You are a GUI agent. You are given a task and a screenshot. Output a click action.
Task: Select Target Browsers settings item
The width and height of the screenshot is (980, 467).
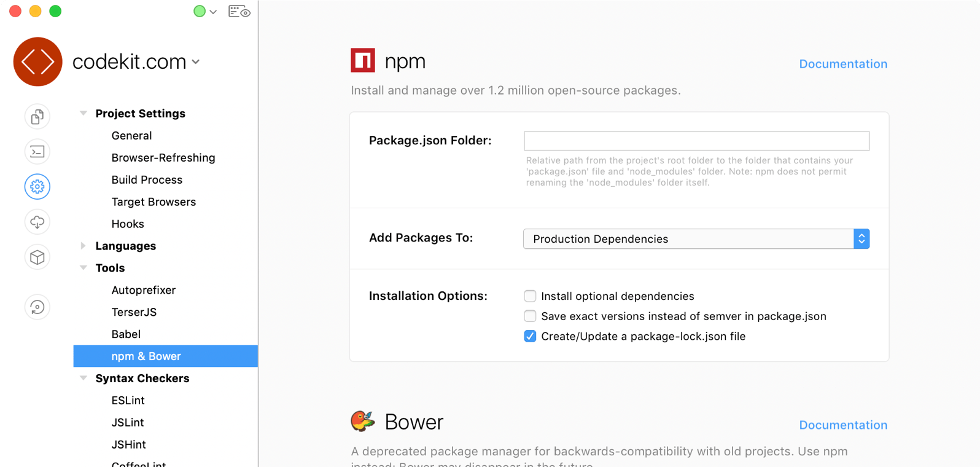[154, 202]
